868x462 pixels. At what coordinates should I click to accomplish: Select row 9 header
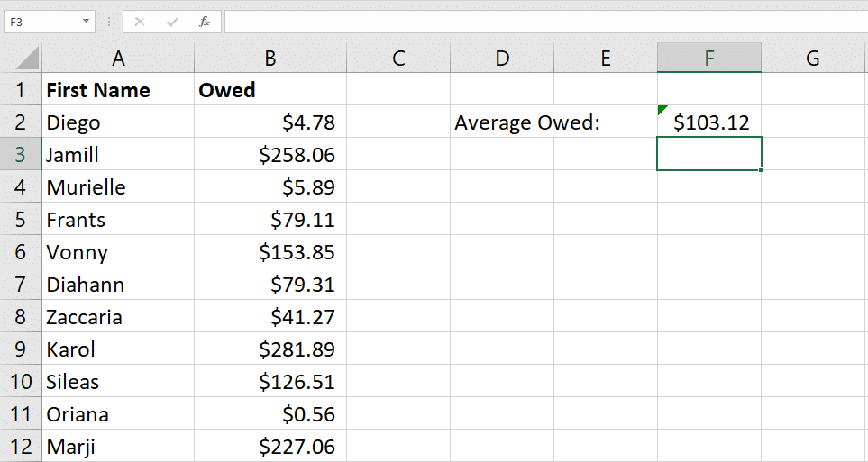pyautogui.click(x=21, y=349)
